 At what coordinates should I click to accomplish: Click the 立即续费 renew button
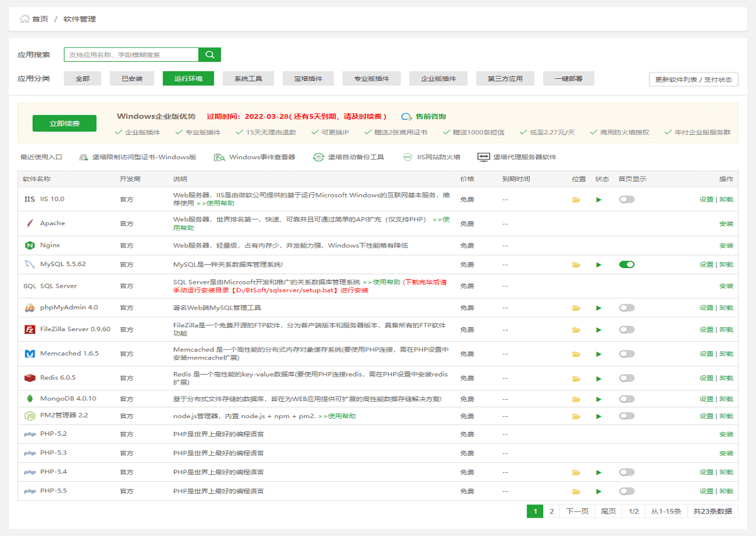coord(64,124)
